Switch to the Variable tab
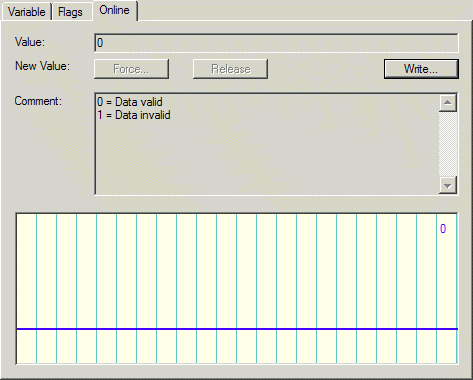The width and height of the screenshot is (473, 380). tap(26, 12)
